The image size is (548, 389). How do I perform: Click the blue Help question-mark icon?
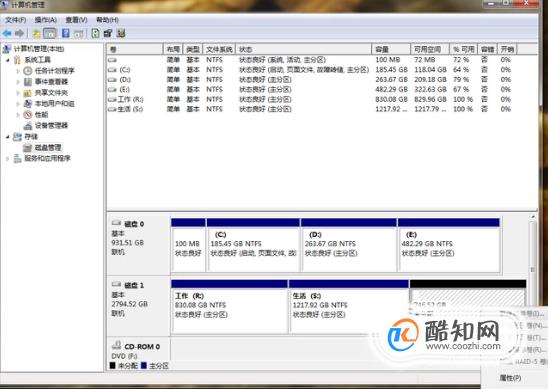pyautogui.click(x=65, y=34)
